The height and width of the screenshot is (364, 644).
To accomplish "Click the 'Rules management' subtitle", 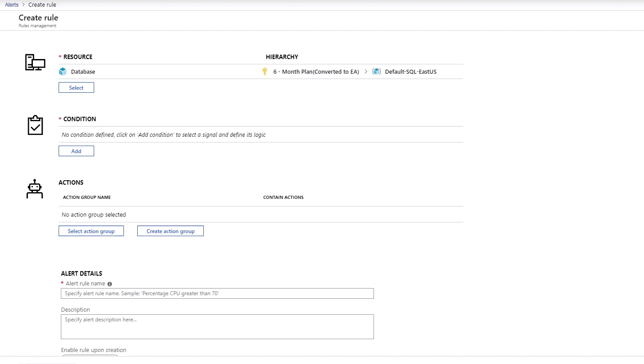I will tap(37, 26).
